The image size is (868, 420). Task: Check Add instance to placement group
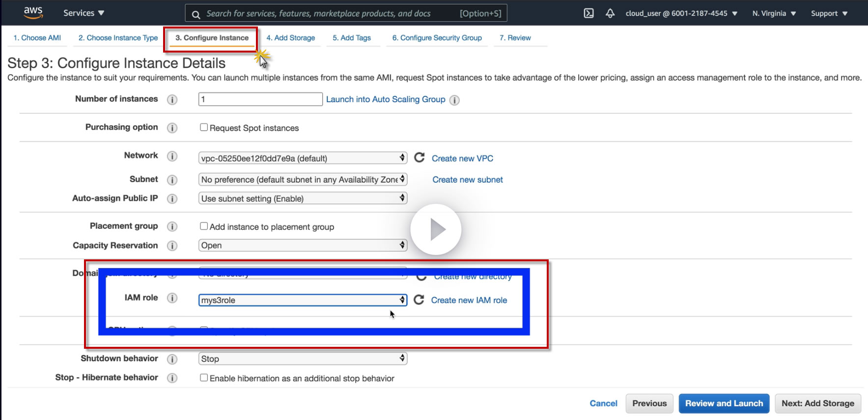tap(204, 226)
